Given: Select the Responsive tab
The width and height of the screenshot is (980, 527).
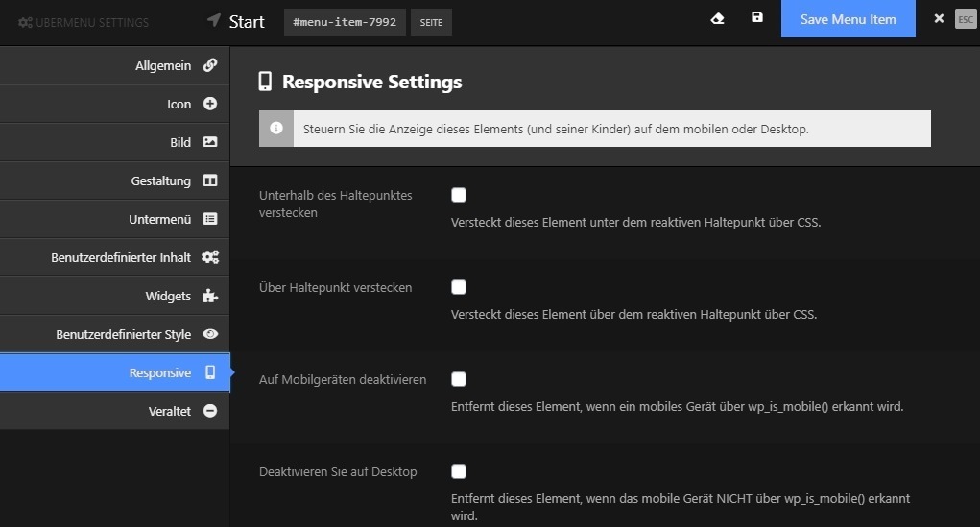Looking at the screenshot, I should click(x=114, y=372).
